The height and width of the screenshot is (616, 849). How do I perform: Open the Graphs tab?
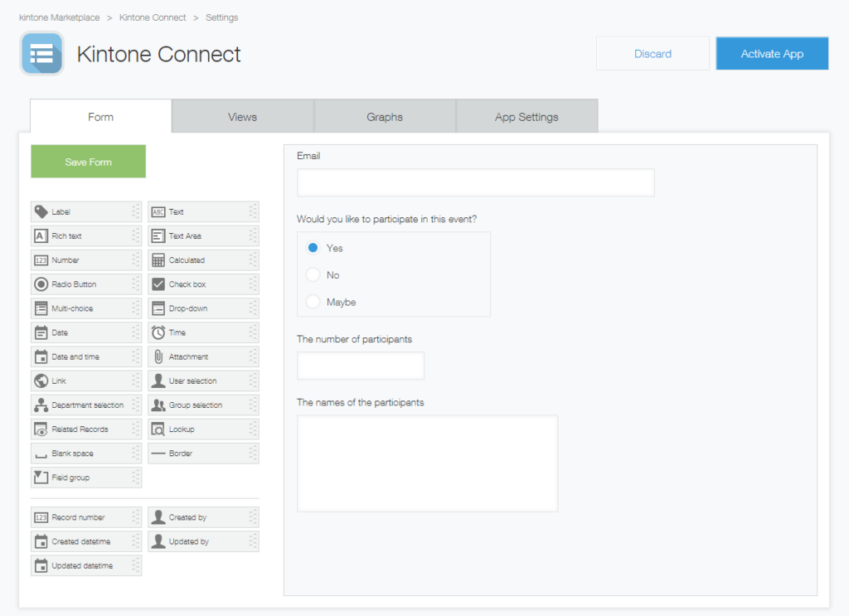pos(385,116)
